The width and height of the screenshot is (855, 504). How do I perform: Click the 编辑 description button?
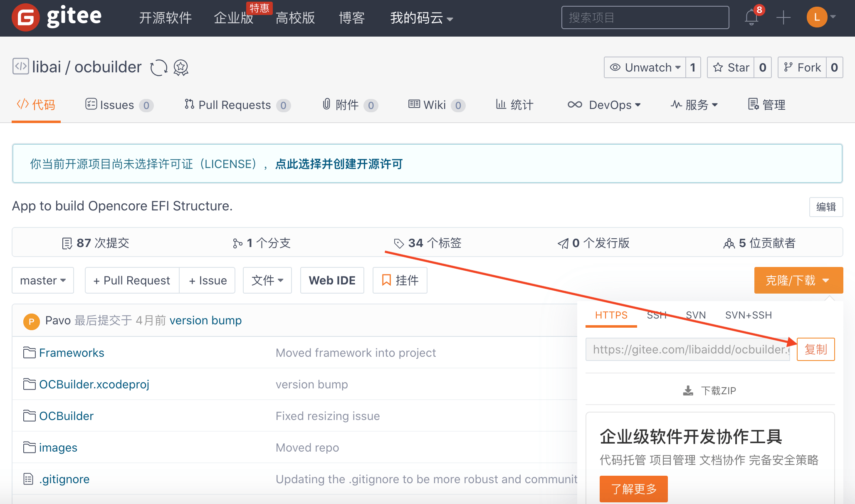[826, 207]
